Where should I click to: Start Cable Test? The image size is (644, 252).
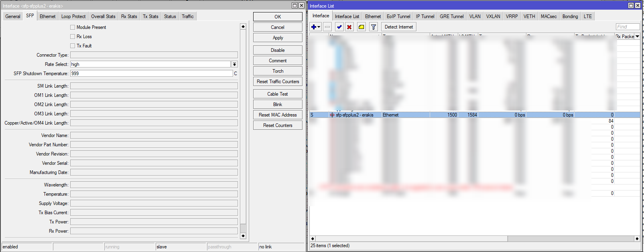(x=278, y=94)
